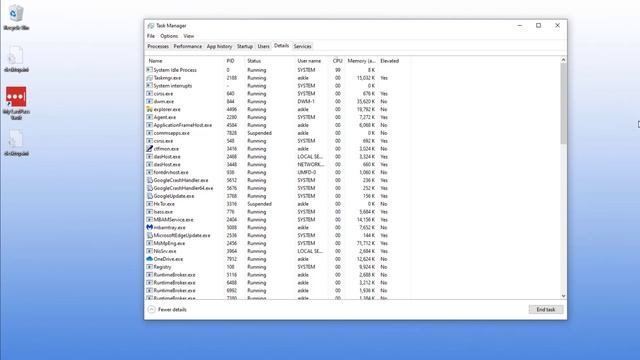Click the Suspended status of commsapps.exe
This screenshot has width=640, height=360.
pos(259,133)
